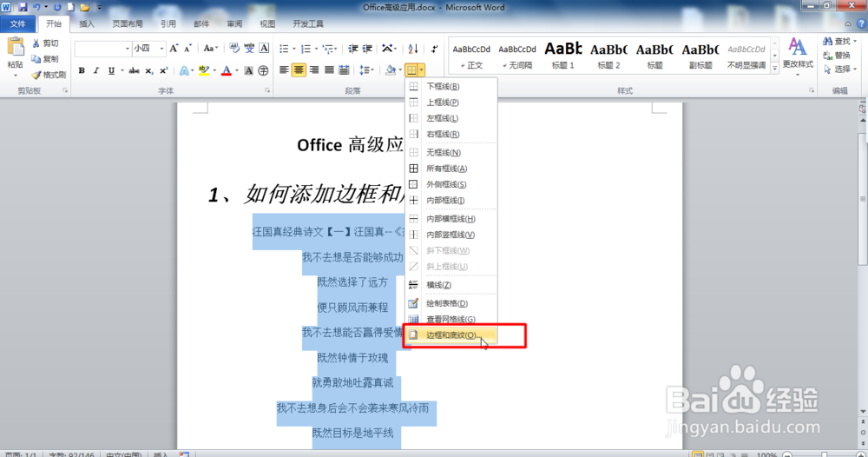The image size is (868, 457).
Task: Apply character border with boxed A icon
Action: coord(264,49)
